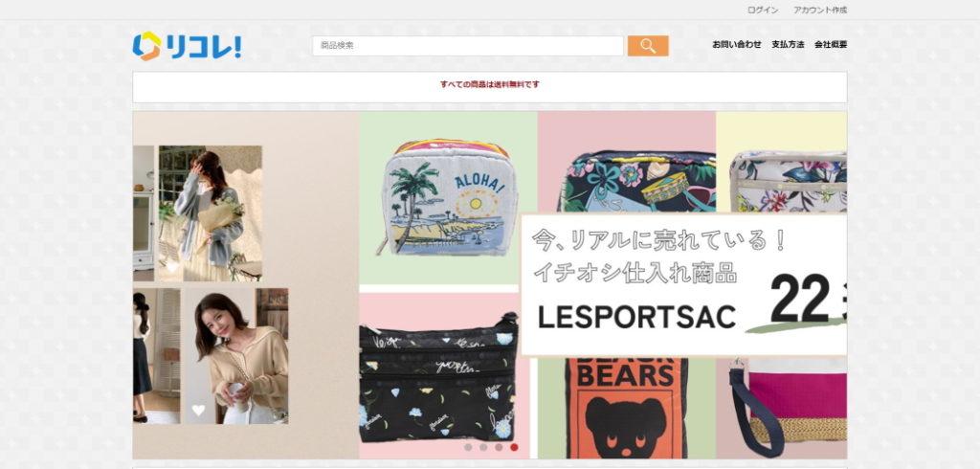Go to お問い合わせ page

click(737, 44)
